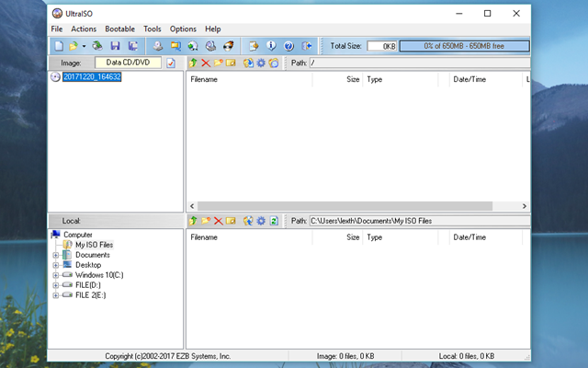Open the About info icon

click(271, 46)
